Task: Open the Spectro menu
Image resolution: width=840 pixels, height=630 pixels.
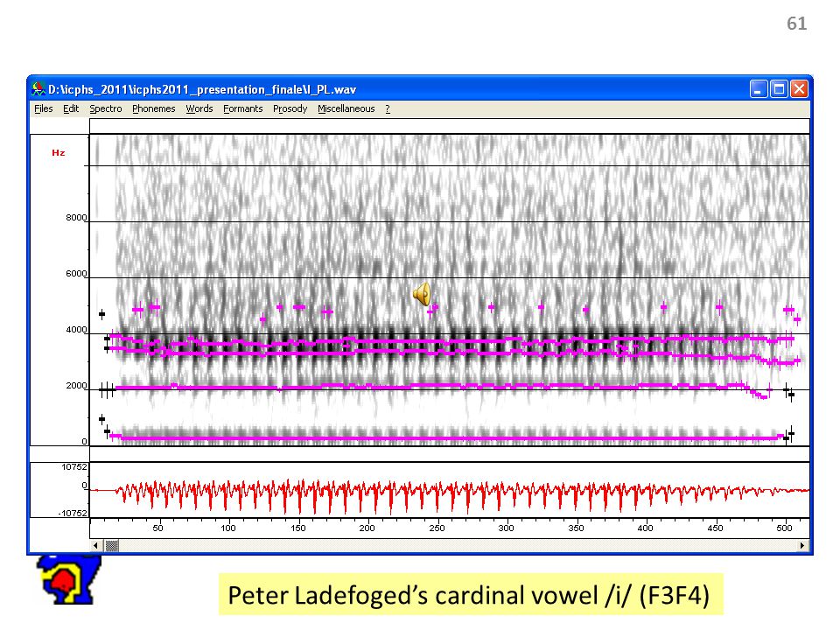Action: [x=106, y=108]
